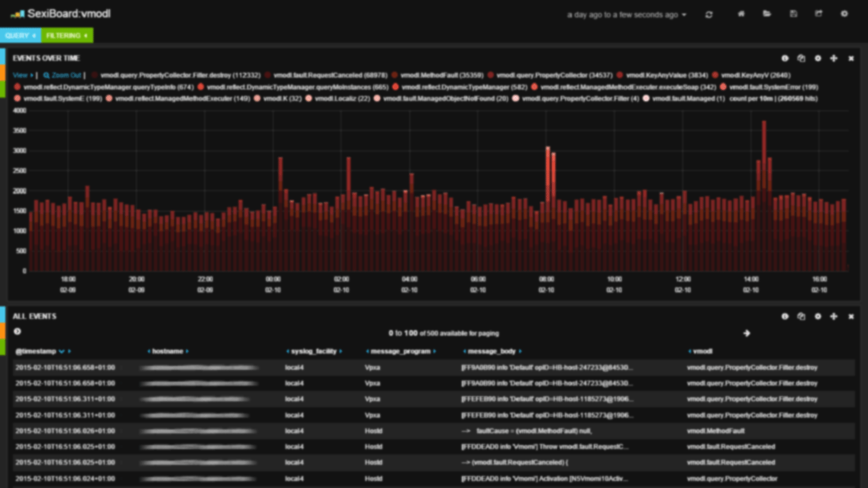Save the dashboard using the disk icon
Image resolution: width=868 pixels, height=488 pixels.
coord(793,14)
